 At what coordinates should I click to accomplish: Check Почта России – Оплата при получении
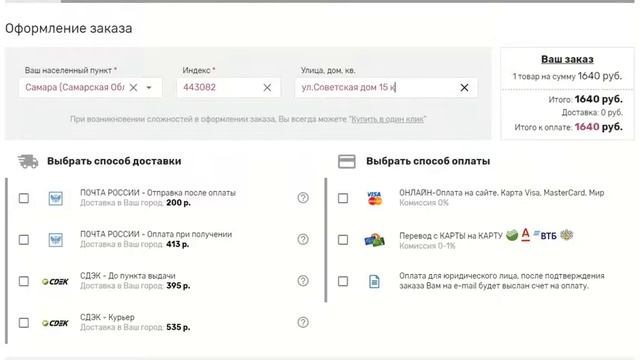(24, 240)
